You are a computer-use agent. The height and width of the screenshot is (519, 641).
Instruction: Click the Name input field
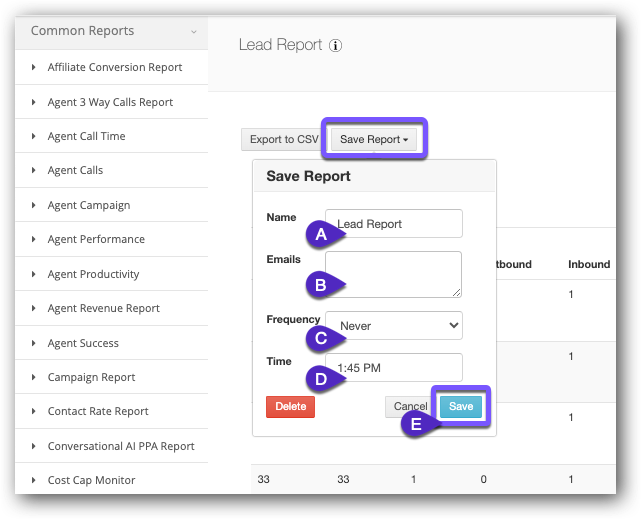(394, 224)
